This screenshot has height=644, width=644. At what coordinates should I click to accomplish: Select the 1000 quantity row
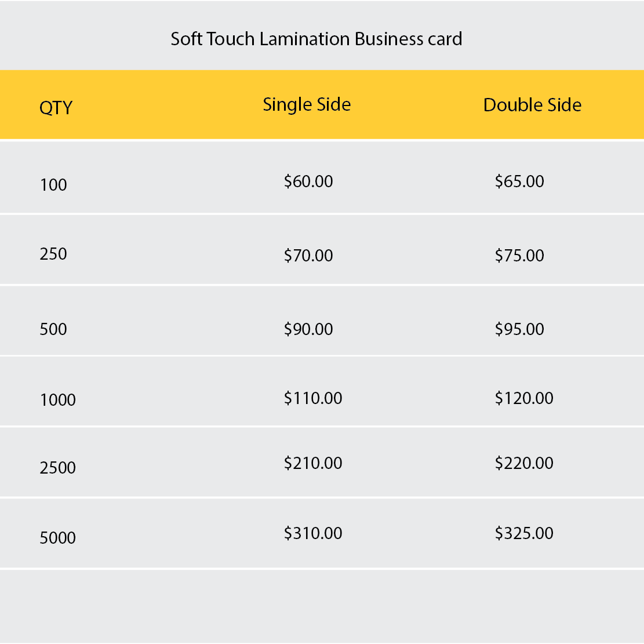pos(57,400)
